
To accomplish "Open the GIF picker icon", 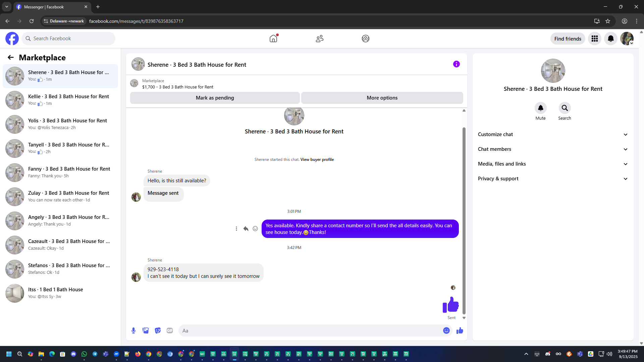I will coord(170,330).
